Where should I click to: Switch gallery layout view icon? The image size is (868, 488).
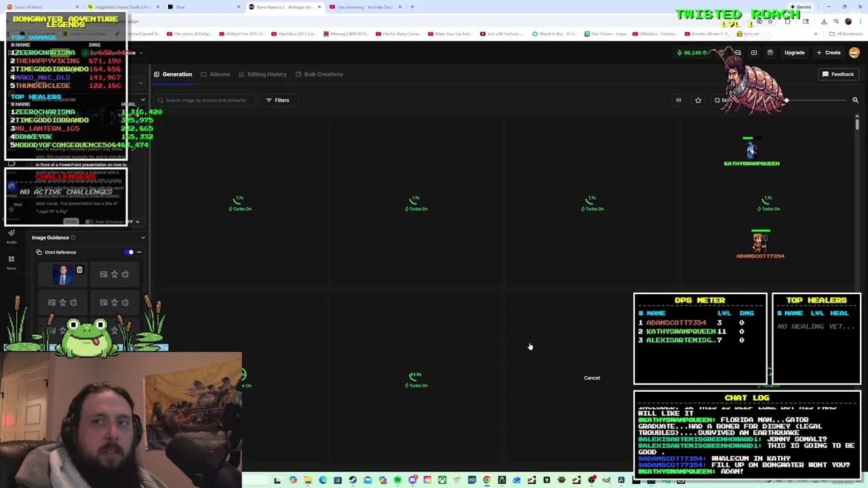pos(678,100)
